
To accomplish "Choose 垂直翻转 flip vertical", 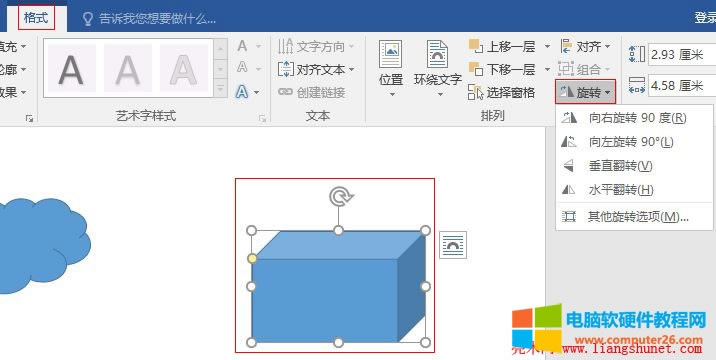I will pos(633,165).
